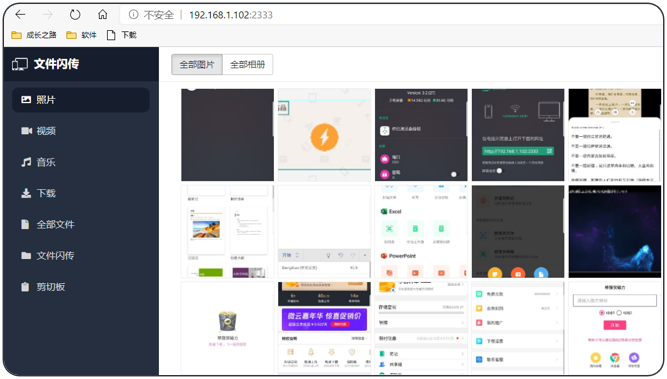Open the browser home page icon
The width and height of the screenshot is (667, 379).
103,15
